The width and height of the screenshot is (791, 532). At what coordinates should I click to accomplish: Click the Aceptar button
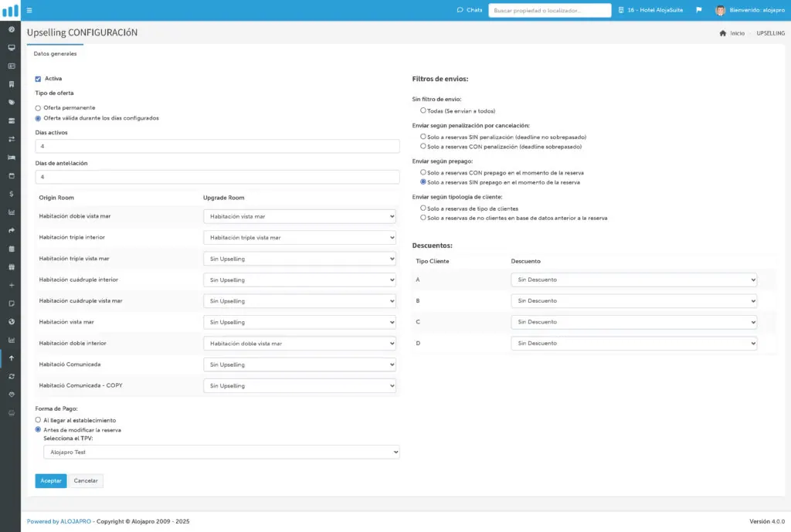[x=51, y=481]
